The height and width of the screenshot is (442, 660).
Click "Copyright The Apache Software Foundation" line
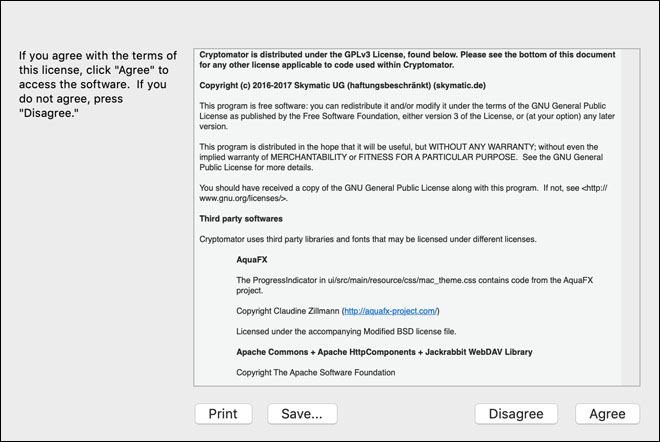point(316,373)
